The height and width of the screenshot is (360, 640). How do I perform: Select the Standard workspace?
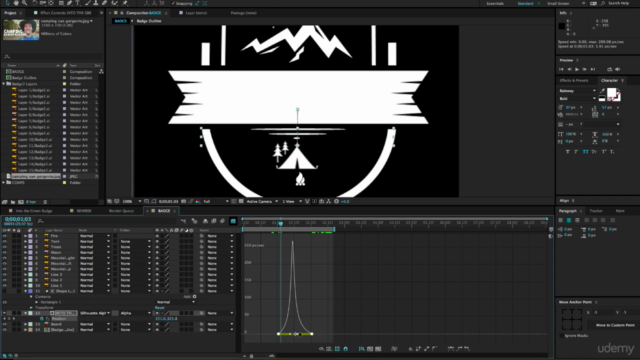point(525,4)
